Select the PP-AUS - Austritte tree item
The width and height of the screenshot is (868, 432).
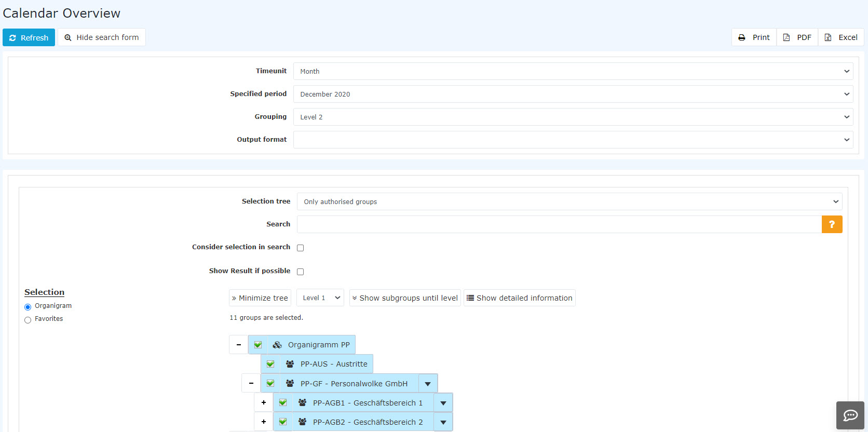(334, 364)
